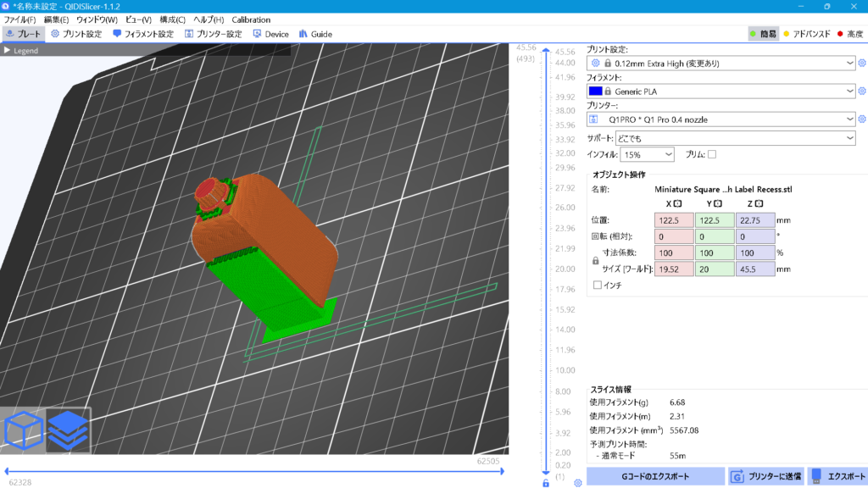The width and height of the screenshot is (868, 488).
Task: Click gear icon beside printer preset
Action: coord(862,119)
